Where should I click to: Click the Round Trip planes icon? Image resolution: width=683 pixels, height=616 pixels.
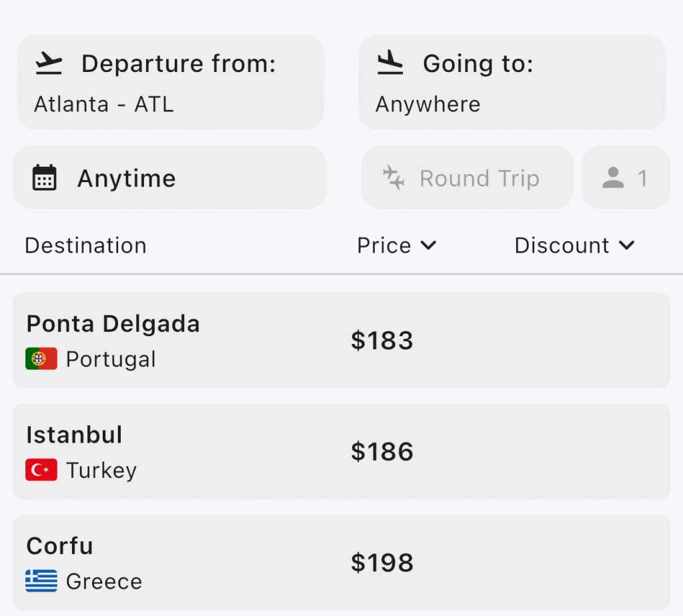click(394, 178)
